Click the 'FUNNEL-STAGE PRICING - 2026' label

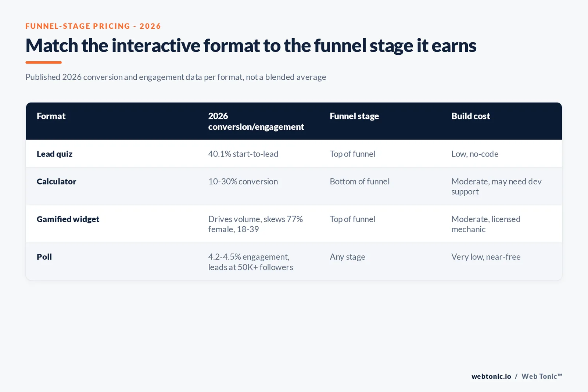(93, 26)
